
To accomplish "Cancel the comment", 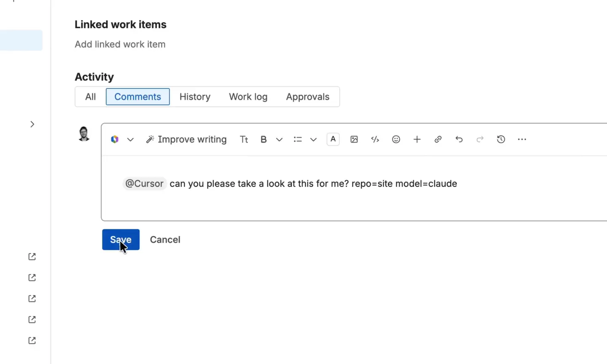I will pyautogui.click(x=165, y=240).
